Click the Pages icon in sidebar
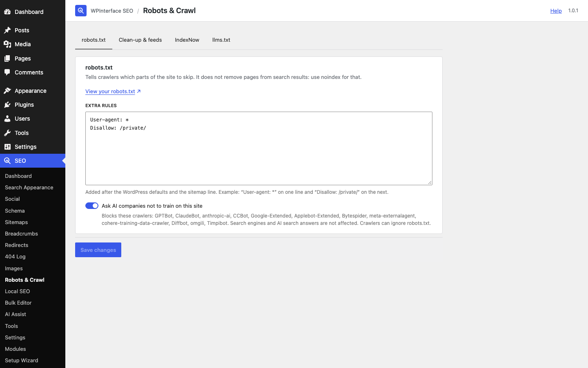 (x=7, y=58)
